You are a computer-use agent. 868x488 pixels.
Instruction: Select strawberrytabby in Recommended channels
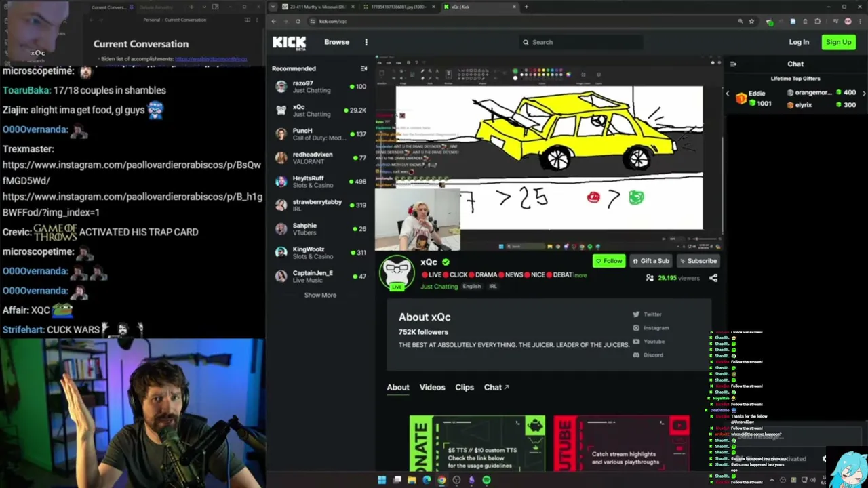[x=320, y=205]
